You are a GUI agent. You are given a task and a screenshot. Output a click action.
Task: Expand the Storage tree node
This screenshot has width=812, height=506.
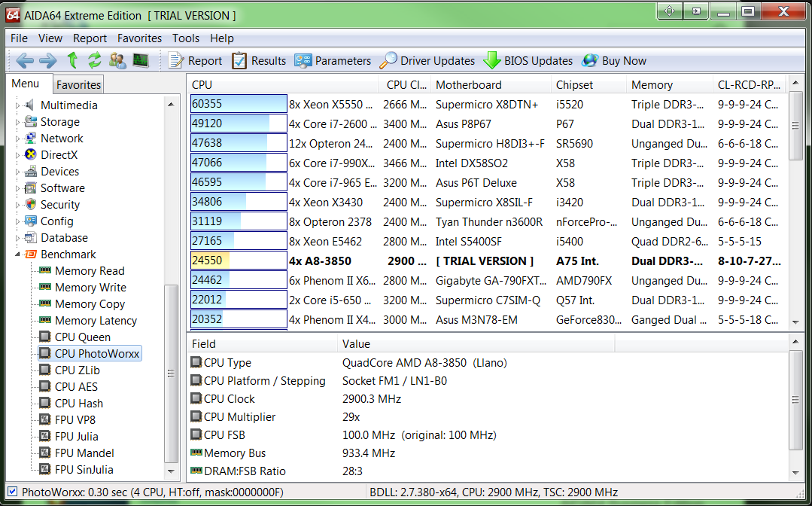[17, 122]
